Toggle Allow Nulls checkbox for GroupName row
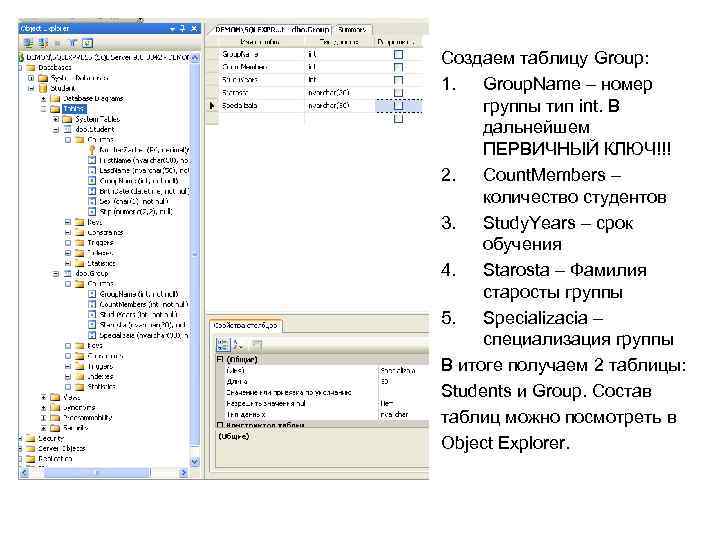 pyautogui.click(x=399, y=54)
